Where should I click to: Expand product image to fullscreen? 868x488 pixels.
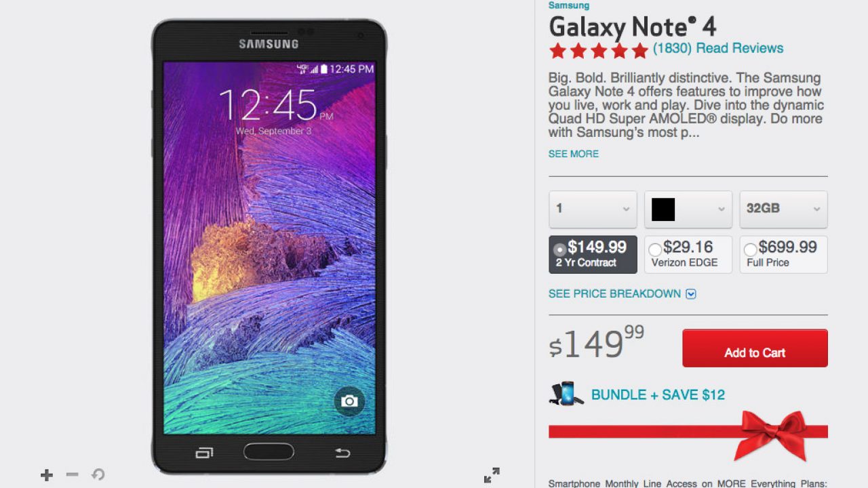pyautogui.click(x=492, y=475)
